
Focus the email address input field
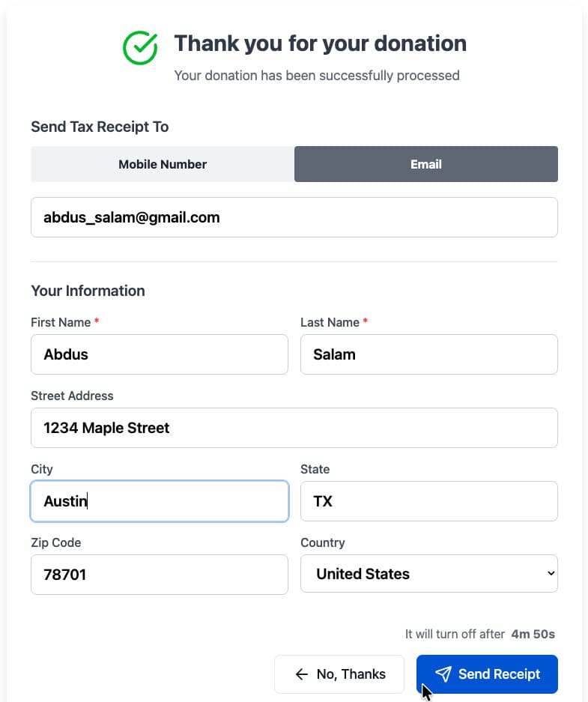click(294, 217)
